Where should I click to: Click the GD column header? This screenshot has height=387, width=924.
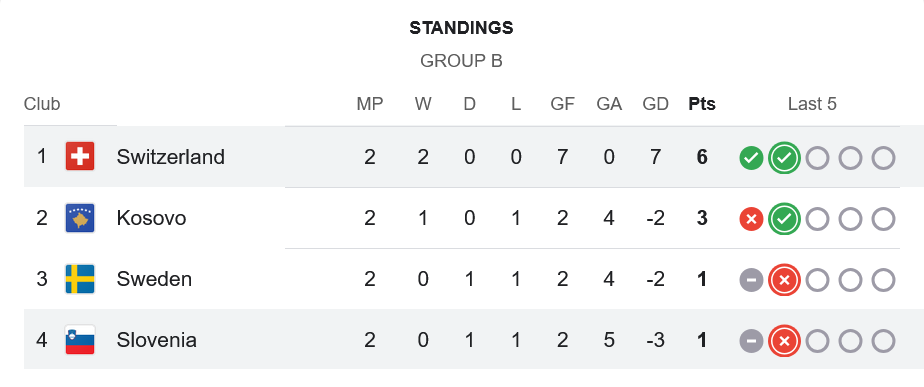655,104
